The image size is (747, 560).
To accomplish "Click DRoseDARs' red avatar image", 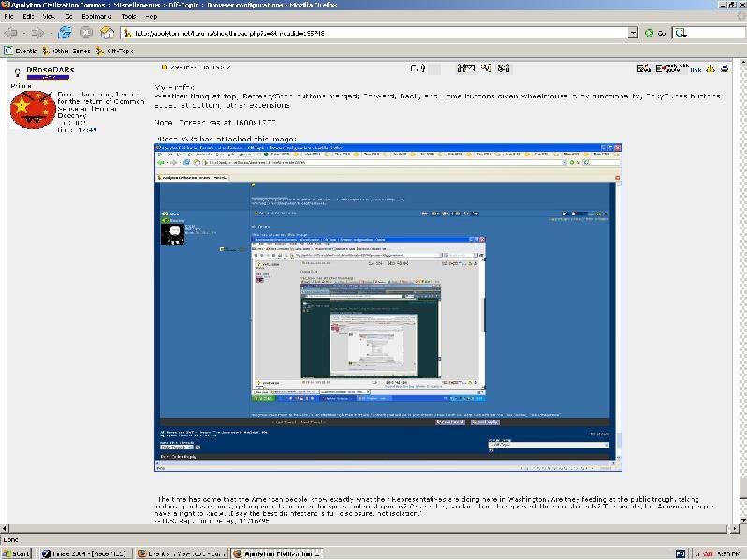I will (32, 111).
